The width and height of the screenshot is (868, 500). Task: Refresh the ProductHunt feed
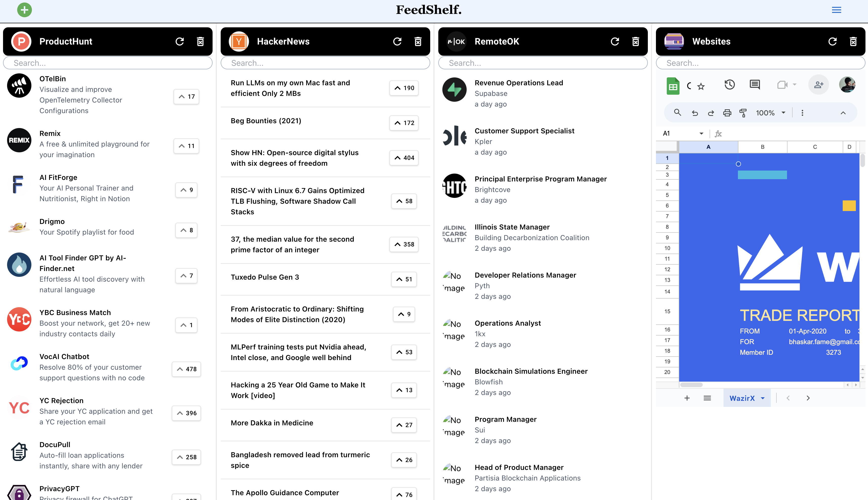[180, 41]
